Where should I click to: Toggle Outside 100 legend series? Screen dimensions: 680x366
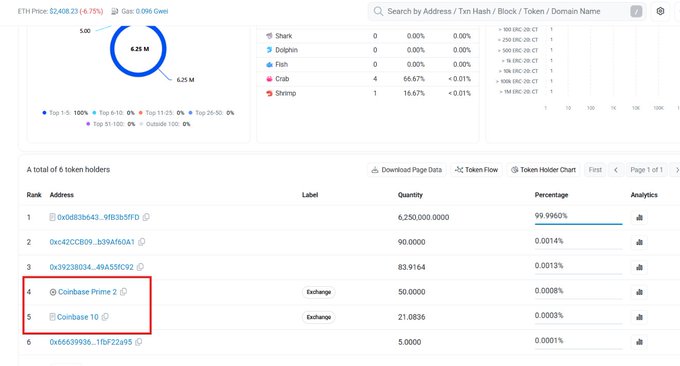point(165,124)
